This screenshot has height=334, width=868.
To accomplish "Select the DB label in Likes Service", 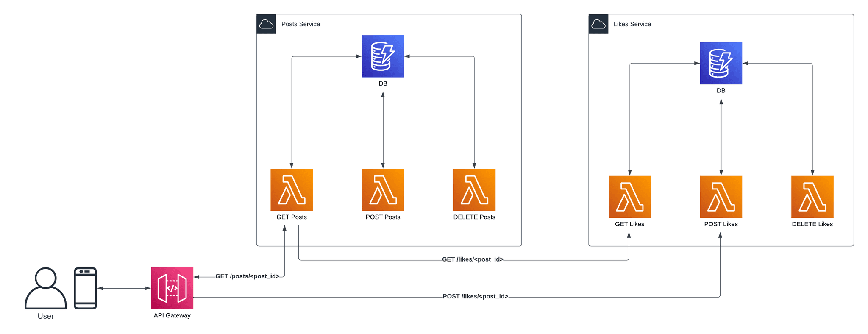I will click(721, 91).
